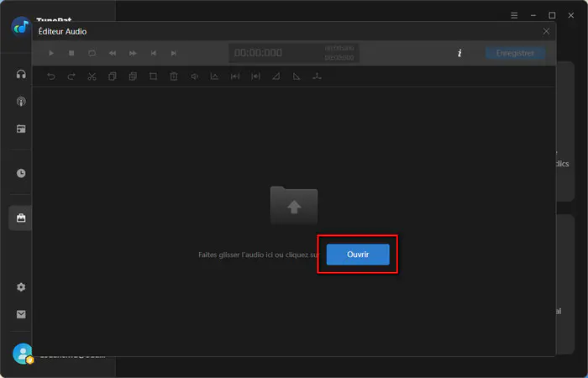
Task: Open the hamburger menu at top right
Action: 514,15
